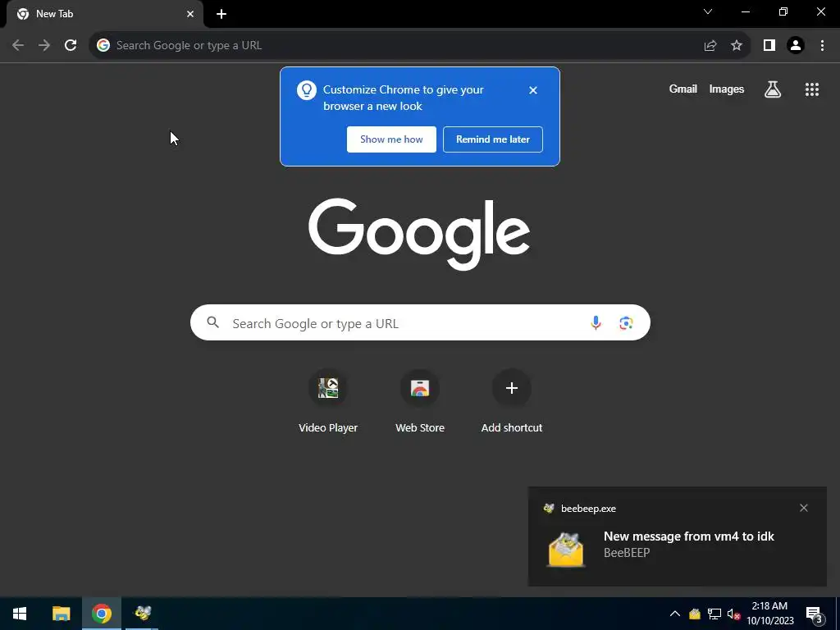Screen dimensions: 840x630
Task: Open the clock showing 2:18 AM
Action: (x=769, y=614)
